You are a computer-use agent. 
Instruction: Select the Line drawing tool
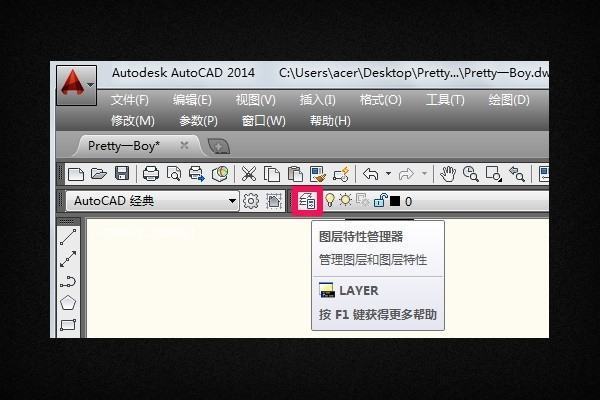tap(68, 238)
